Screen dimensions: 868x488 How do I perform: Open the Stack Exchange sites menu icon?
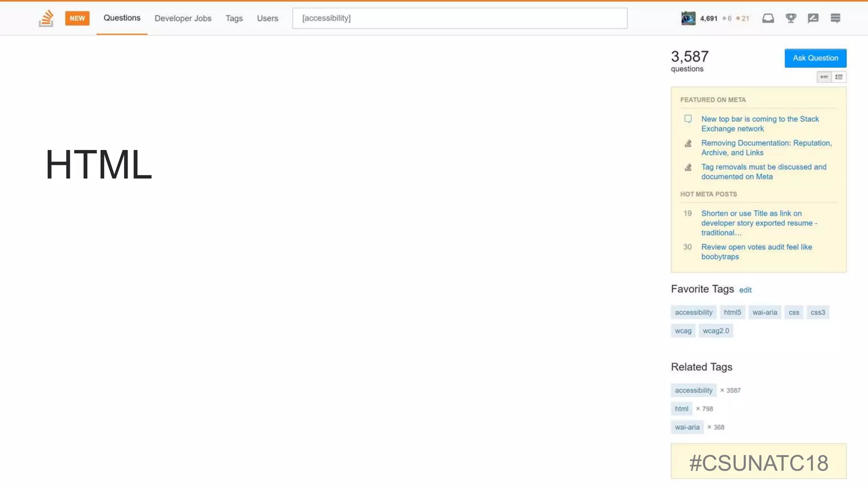pos(835,18)
